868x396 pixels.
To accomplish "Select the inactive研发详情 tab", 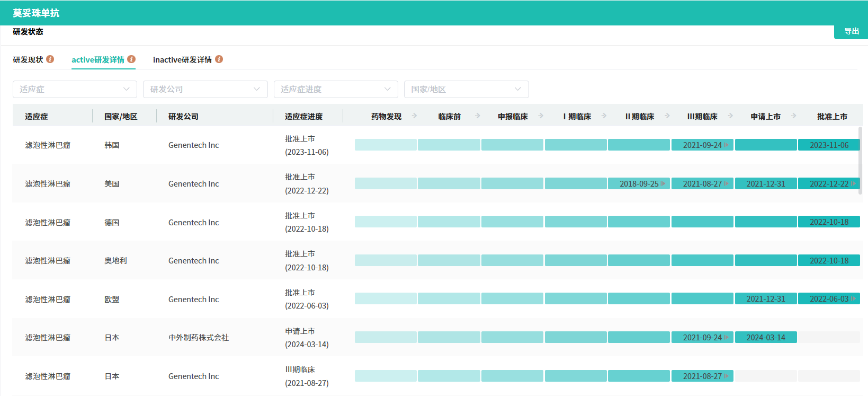I will [x=182, y=60].
